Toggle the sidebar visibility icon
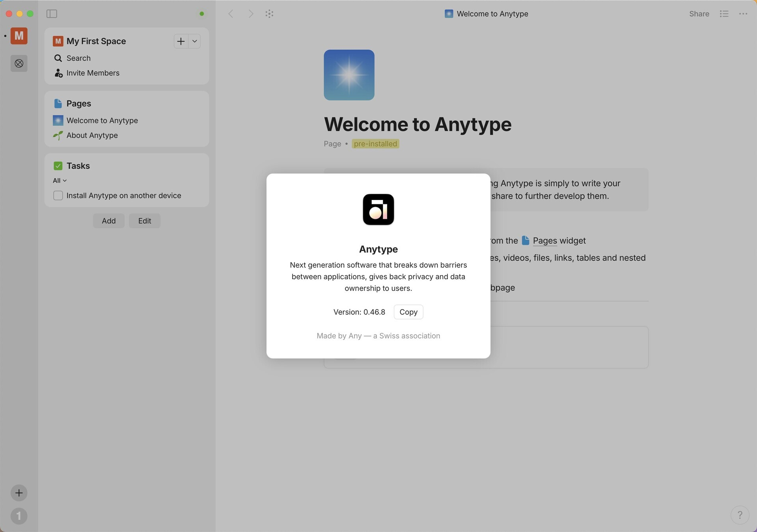This screenshot has width=757, height=532. point(51,13)
